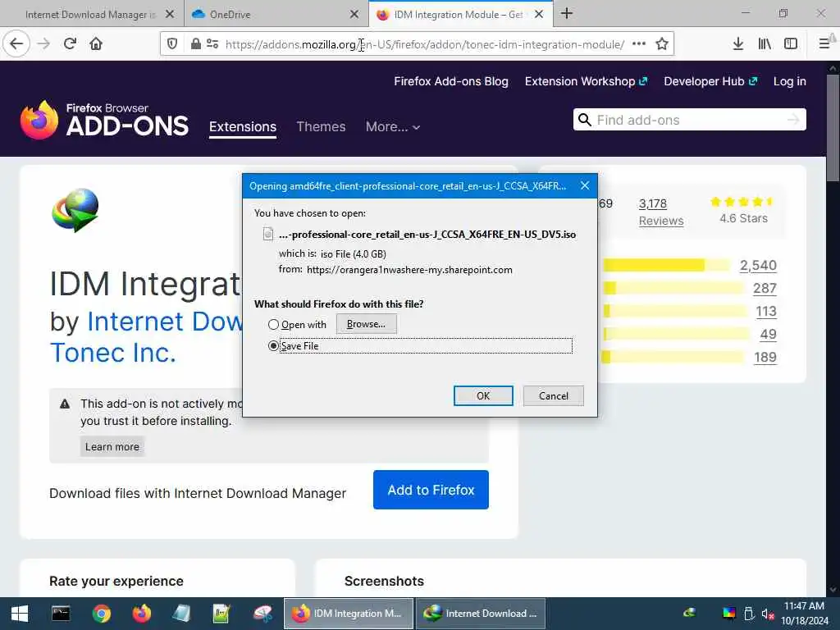Click the Browse... button

[x=367, y=324]
